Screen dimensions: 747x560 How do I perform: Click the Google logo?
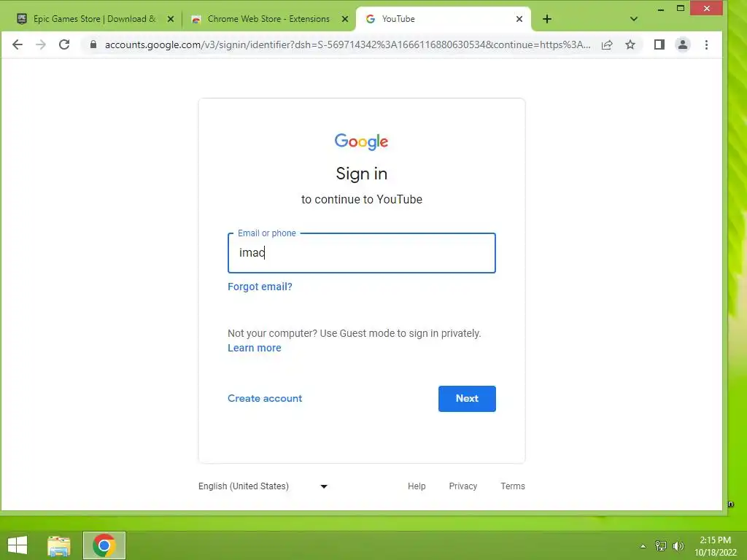[362, 141]
